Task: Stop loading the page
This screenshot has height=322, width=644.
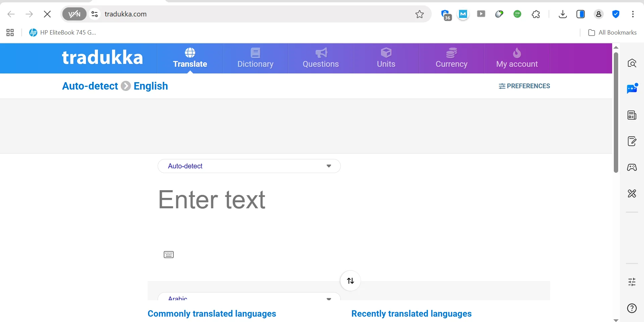Action: click(47, 14)
